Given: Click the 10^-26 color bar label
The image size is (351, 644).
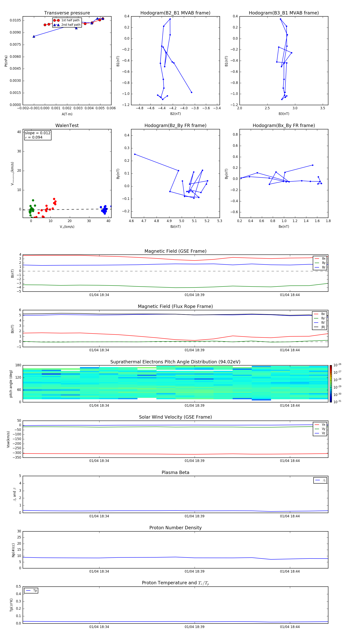Looking at the screenshot, I should pyautogui.click(x=337, y=365).
